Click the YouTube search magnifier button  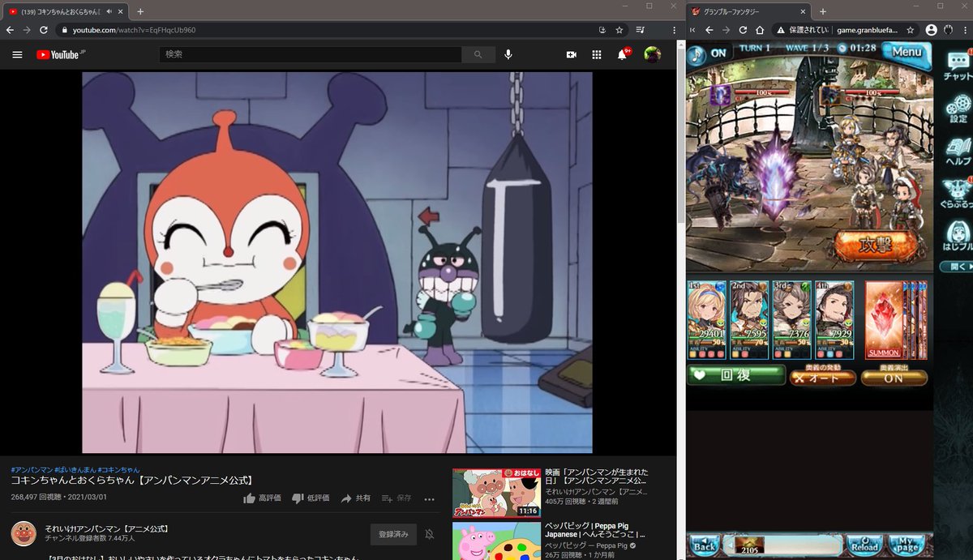[478, 54]
